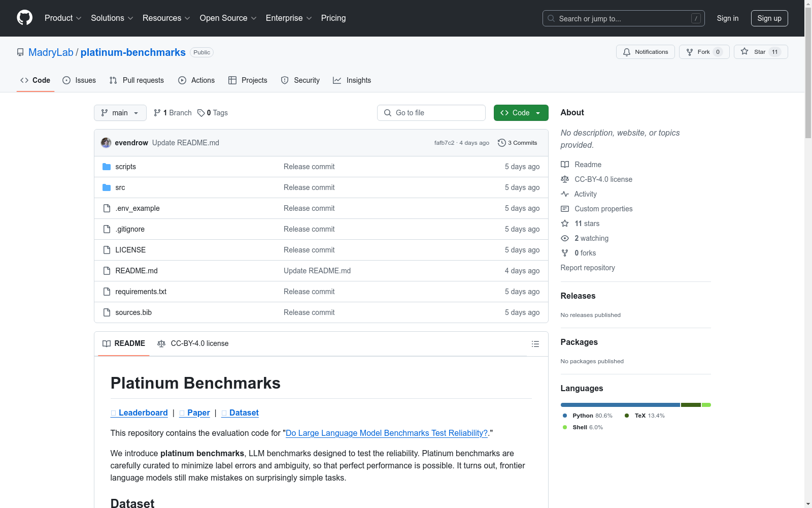
Task: Star the platinum-benchmarks repository
Action: [x=761, y=52]
